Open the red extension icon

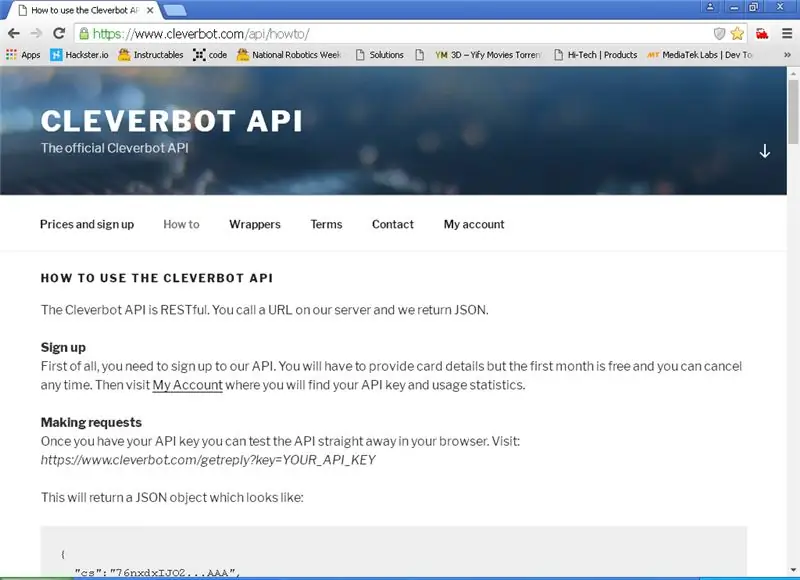762,34
